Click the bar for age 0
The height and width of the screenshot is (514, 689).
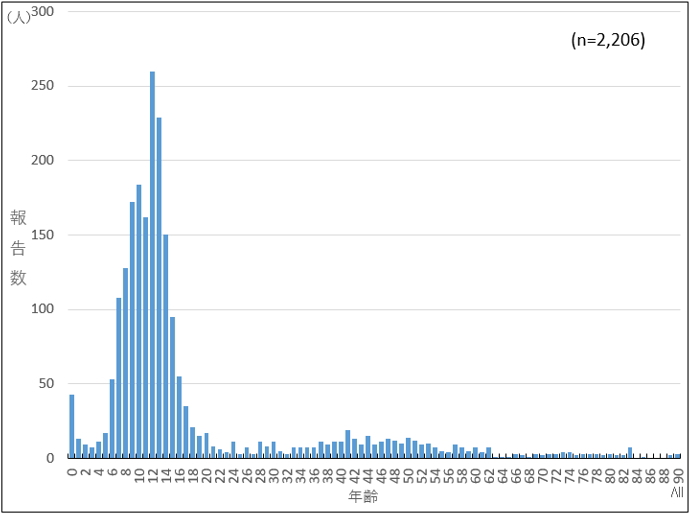(x=72, y=426)
